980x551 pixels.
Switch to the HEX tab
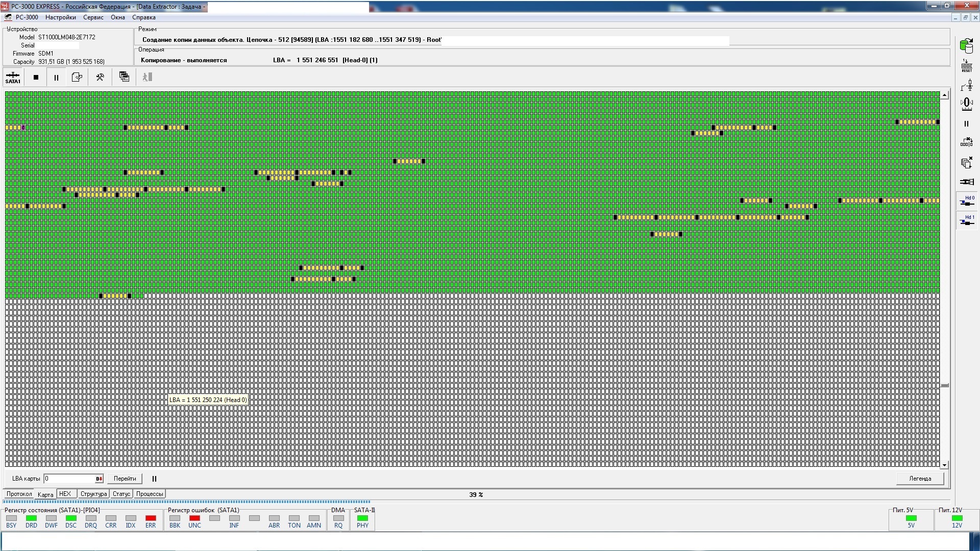click(x=65, y=494)
